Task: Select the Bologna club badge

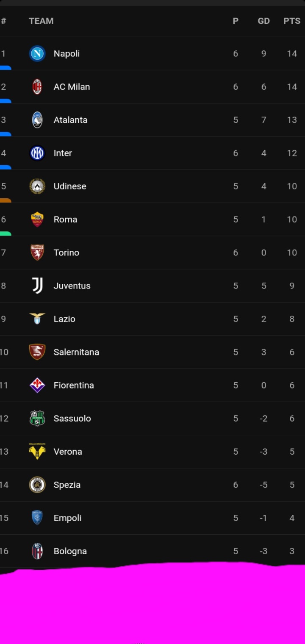Action: tap(37, 551)
